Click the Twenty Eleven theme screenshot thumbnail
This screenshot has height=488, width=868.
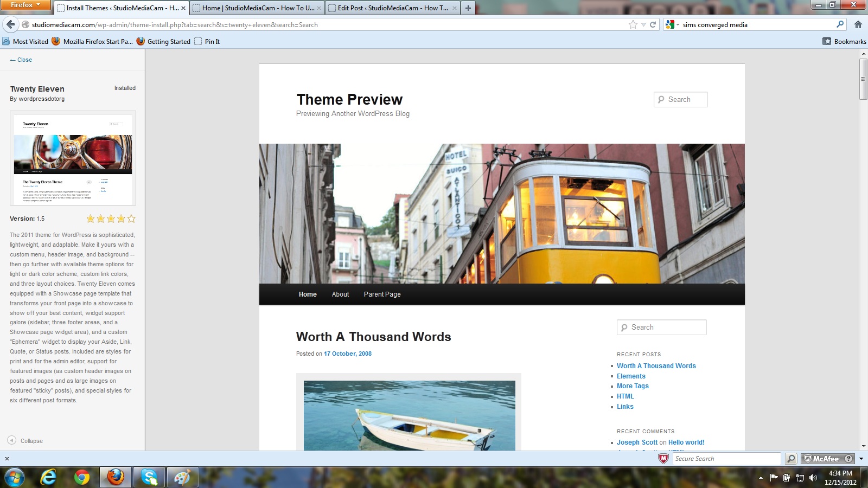73,158
